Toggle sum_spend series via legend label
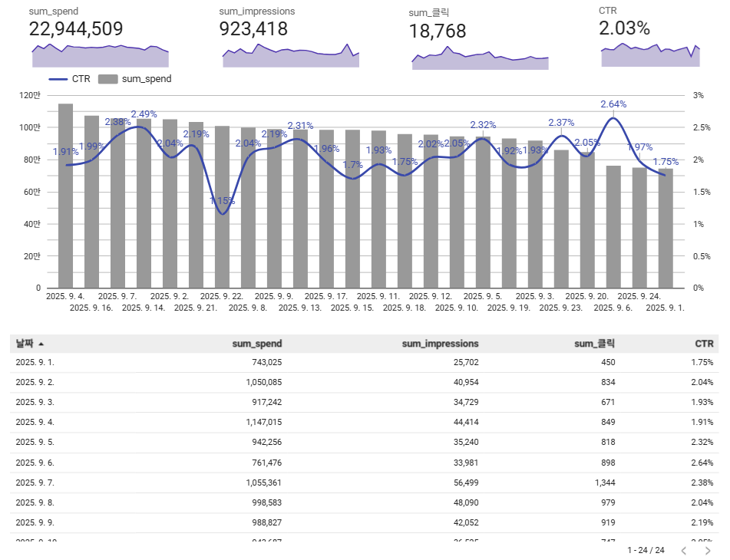The image size is (730, 560). point(147,79)
